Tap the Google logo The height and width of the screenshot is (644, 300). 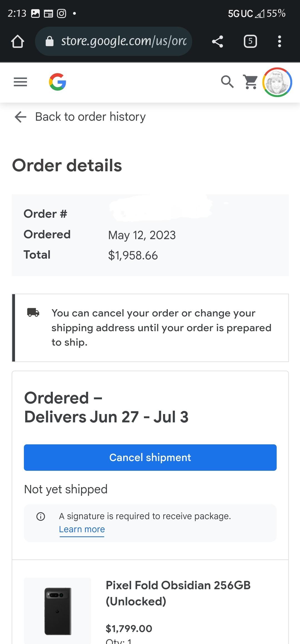point(57,82)
